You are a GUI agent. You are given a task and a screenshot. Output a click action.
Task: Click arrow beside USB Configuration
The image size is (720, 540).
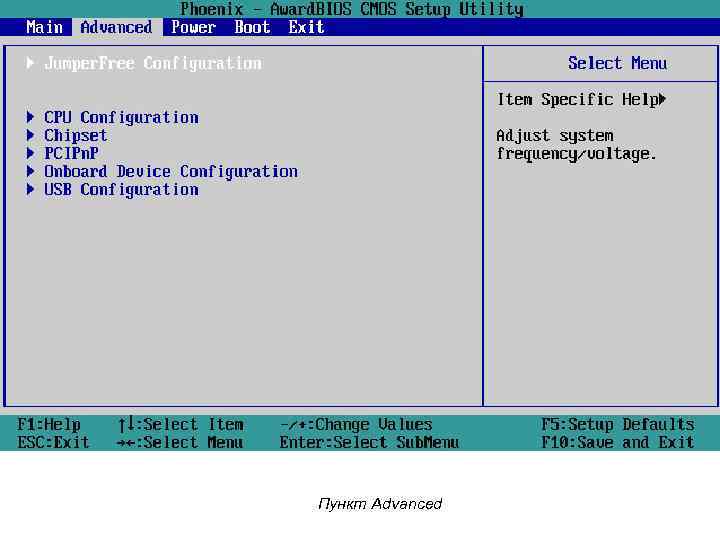[30, 189]
